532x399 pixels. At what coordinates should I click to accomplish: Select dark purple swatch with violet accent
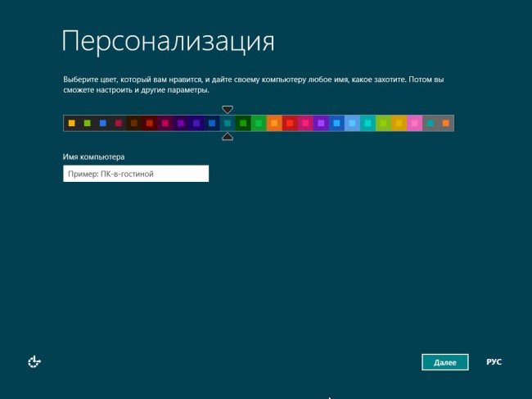181,123
